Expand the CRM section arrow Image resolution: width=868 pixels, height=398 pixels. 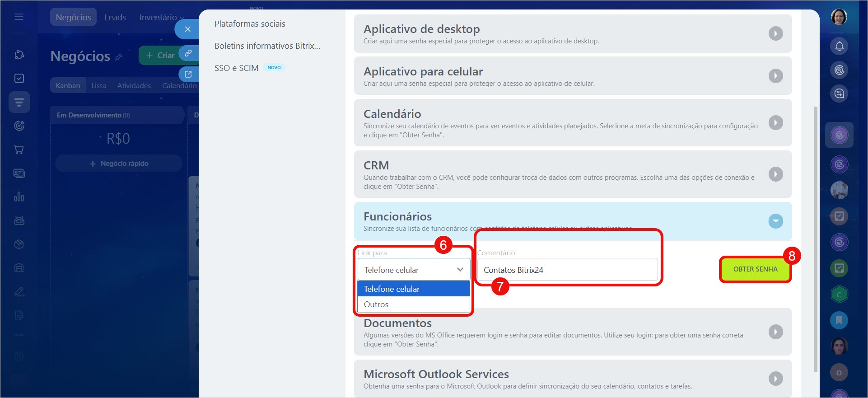pos(775,174)
